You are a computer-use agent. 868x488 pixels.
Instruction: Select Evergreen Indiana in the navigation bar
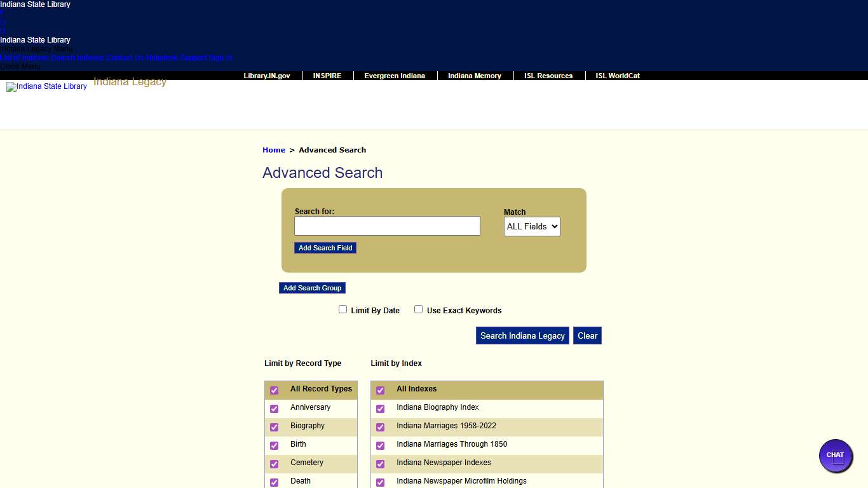pyautogui.click(x=395, y=76)
